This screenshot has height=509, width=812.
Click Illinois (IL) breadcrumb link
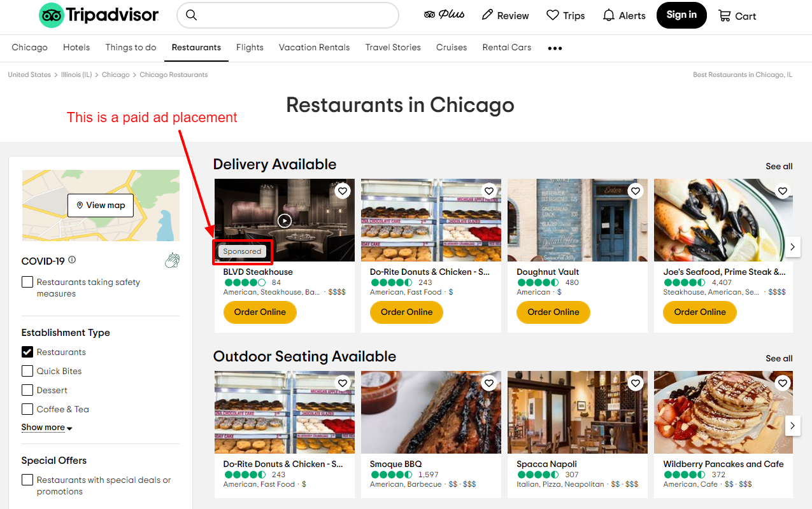76,75
